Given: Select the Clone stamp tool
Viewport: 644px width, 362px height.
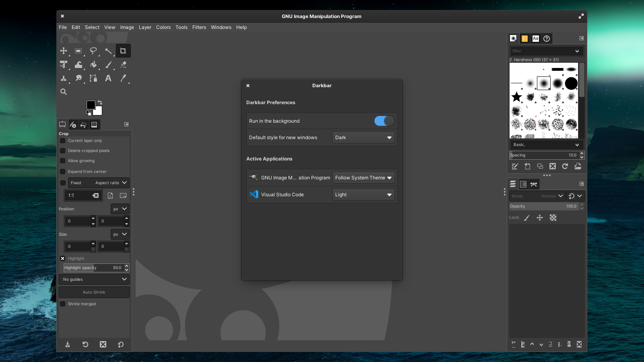Looking at the screenshot, I should [x=64, y=78].
